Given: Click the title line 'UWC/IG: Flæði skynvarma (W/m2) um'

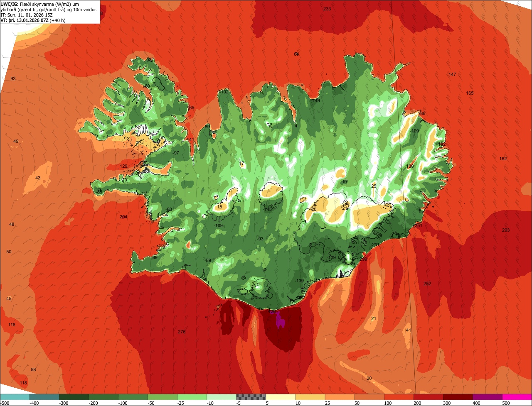Looking at the screenshot, I should coord(40,4).
